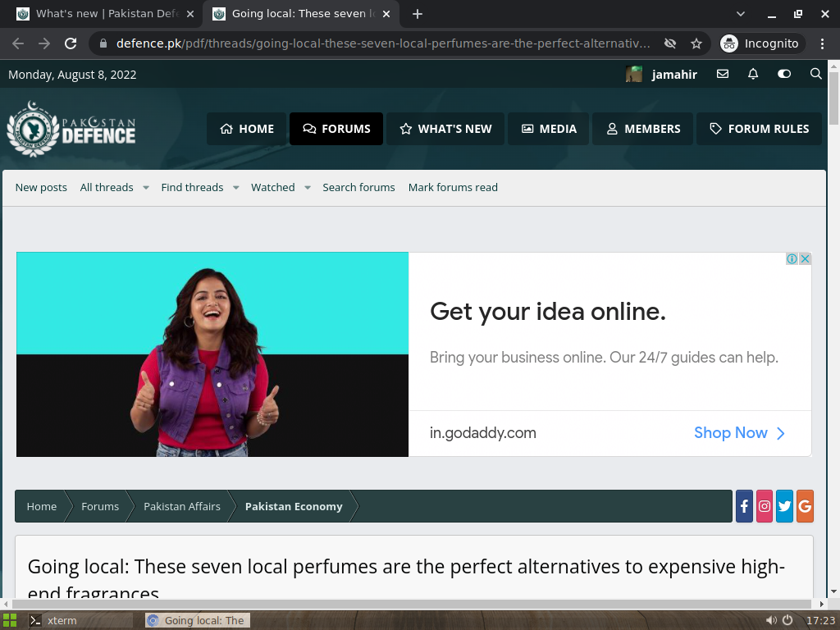Viewport: 840px width, 630px height.
Task: Click the ad info icon
Action: (x=792, y=258)
